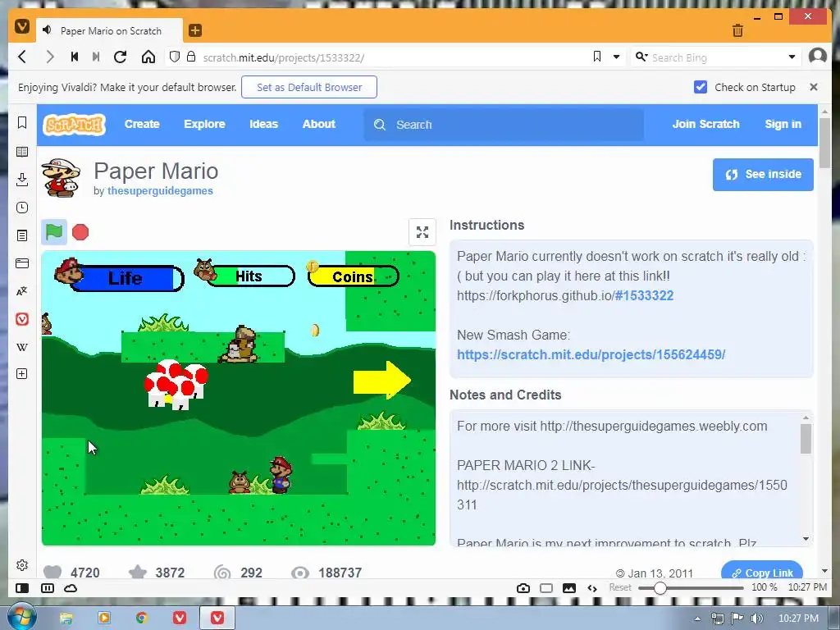Viewport: 840px width, 630px height.
Task: Open the Reading List side panel
Action: [22, 152]
